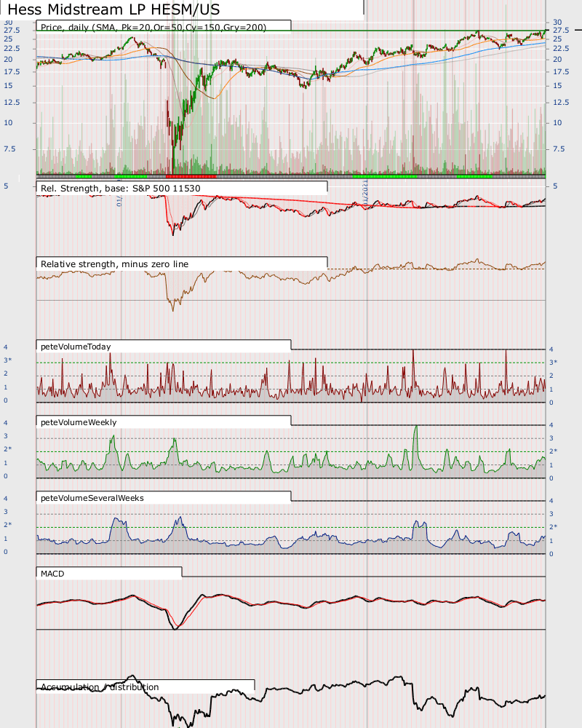Click the left price axis value 7.5
Viewport: 582px width, 728px height.
9,149
